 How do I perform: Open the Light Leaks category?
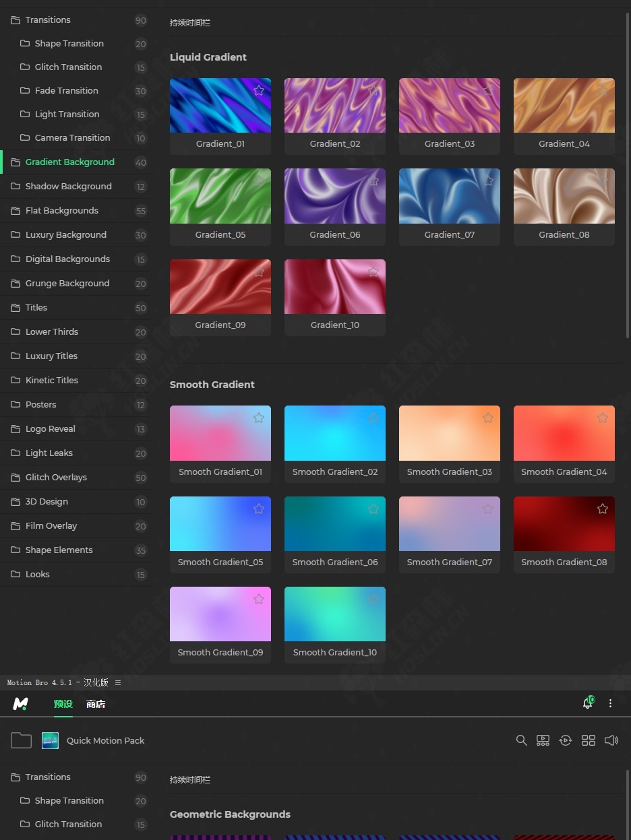(49, 453)
